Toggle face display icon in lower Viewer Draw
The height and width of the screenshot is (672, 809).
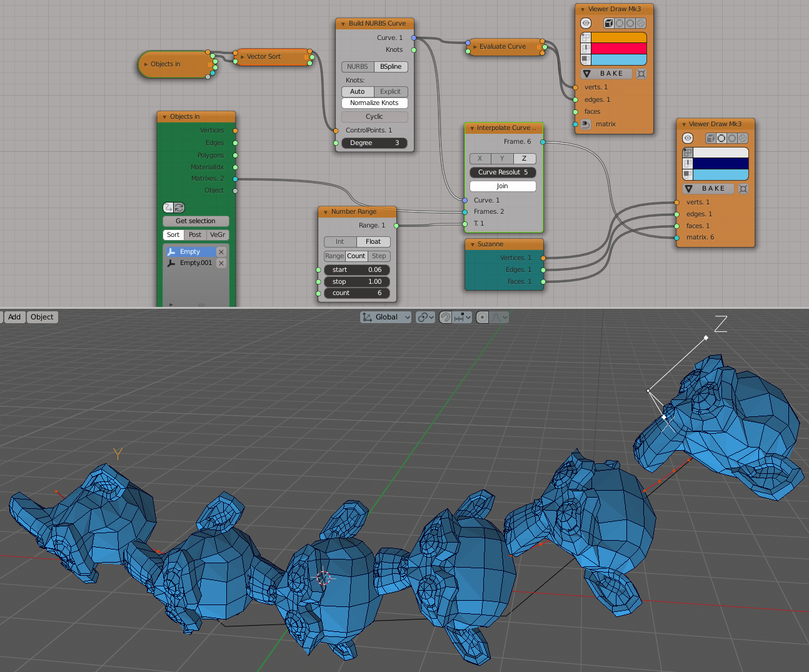click(x=688, y=174)
